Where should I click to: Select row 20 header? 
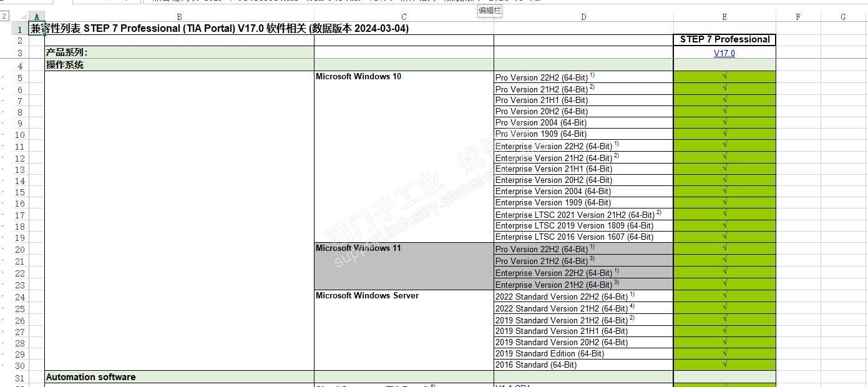click(20, 249)
